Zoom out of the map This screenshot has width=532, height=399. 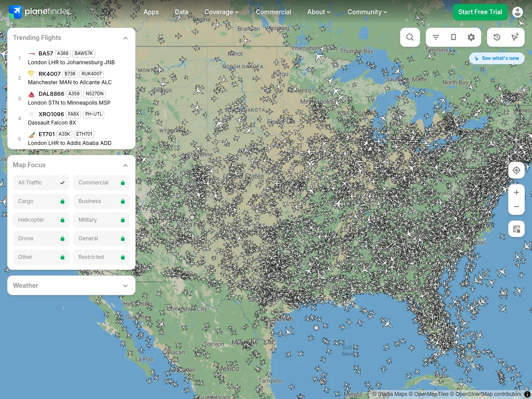[516, 207]
